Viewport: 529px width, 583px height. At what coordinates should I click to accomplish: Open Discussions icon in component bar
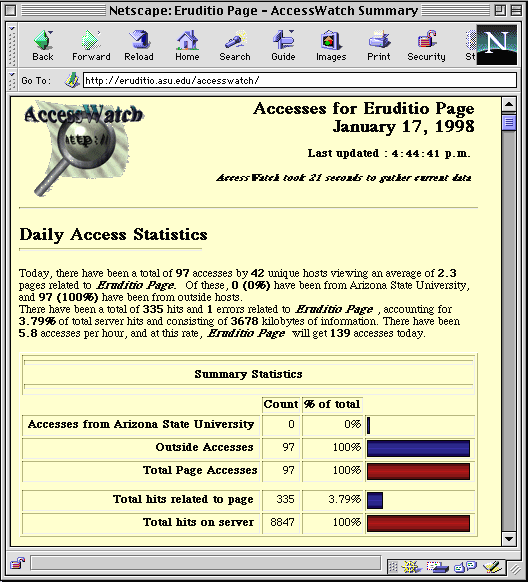pos(465,567)
